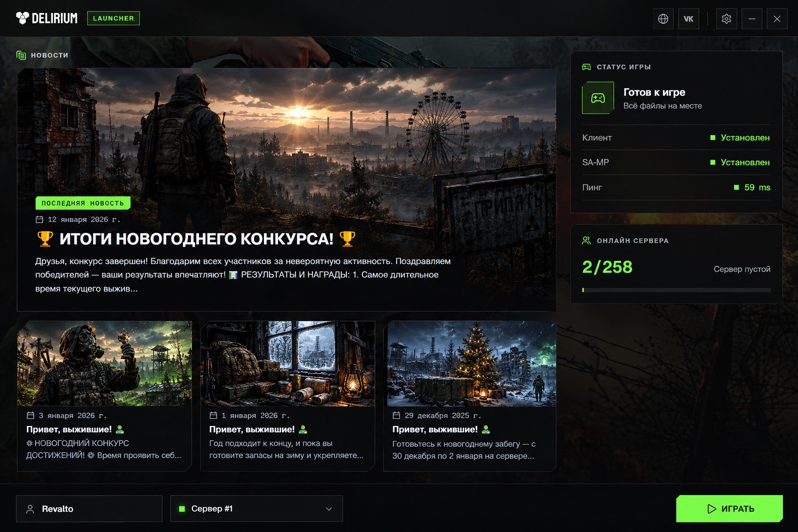The width and height of the screenshot is (798, 532).
Task: Open the language globe icon
Action: [x=663, y=19]
